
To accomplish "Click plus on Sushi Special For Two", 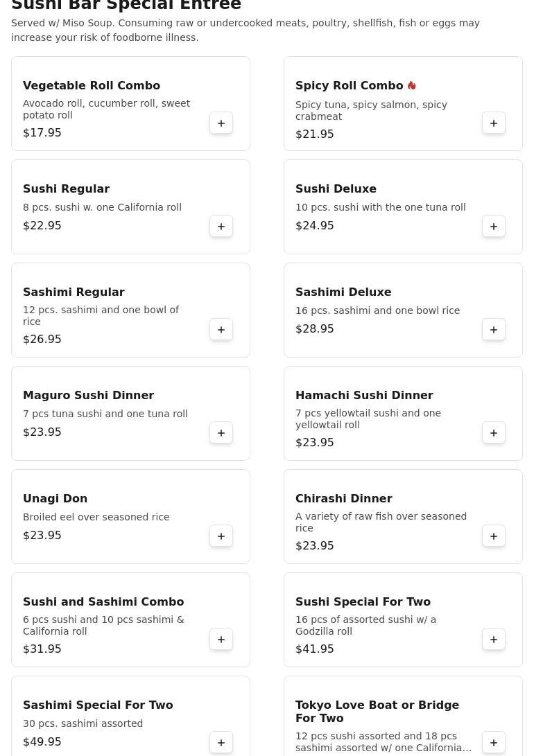I will tap(494, 640).
